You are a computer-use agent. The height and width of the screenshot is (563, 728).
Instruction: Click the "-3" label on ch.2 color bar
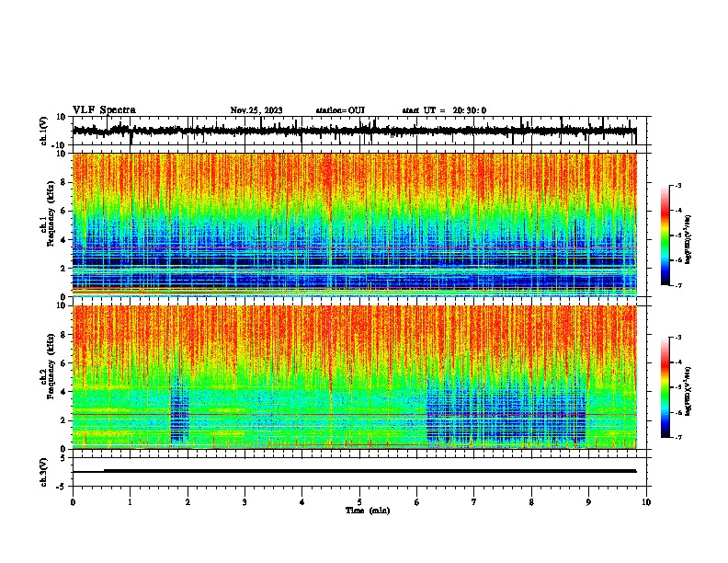coord(678,338)
